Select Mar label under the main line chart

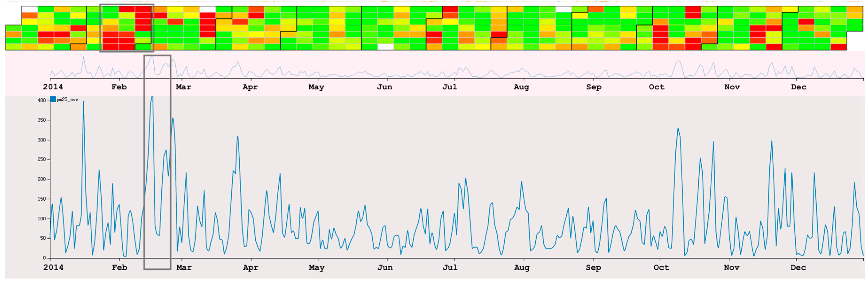point(184,268)
